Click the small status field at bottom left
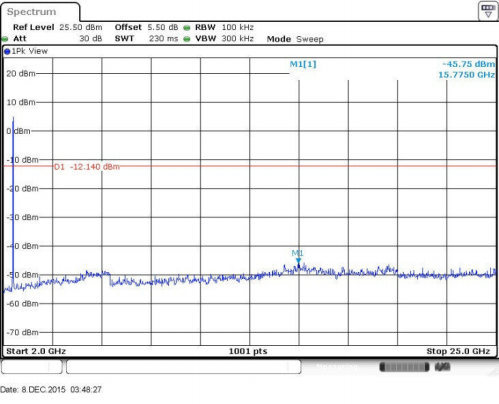Image resolution: width=499 pixels, height=404 pixels. pyautogui.click(x=32, y=367)
